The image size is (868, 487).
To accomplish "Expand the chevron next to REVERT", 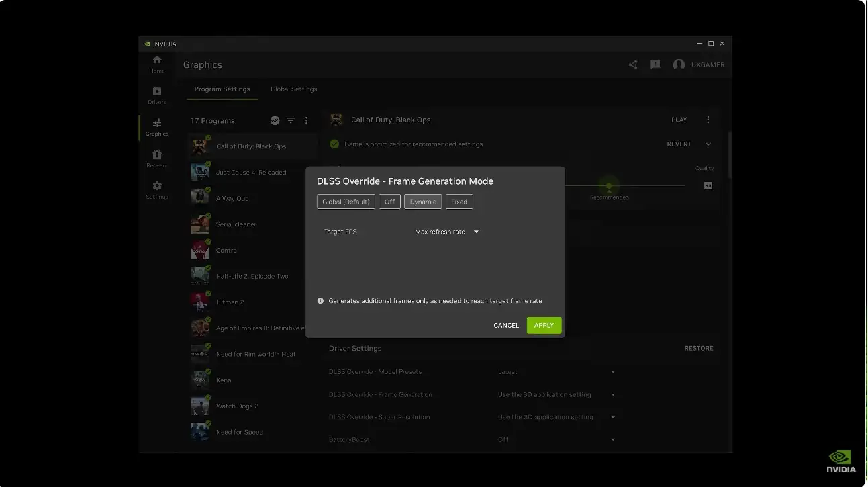I will [x=708, y=144].
